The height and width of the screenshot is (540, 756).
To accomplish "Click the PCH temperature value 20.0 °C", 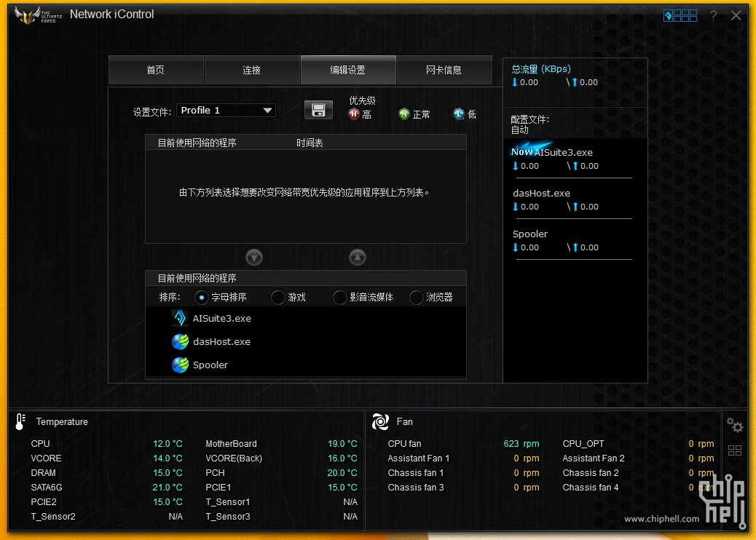I will (342, 473).
